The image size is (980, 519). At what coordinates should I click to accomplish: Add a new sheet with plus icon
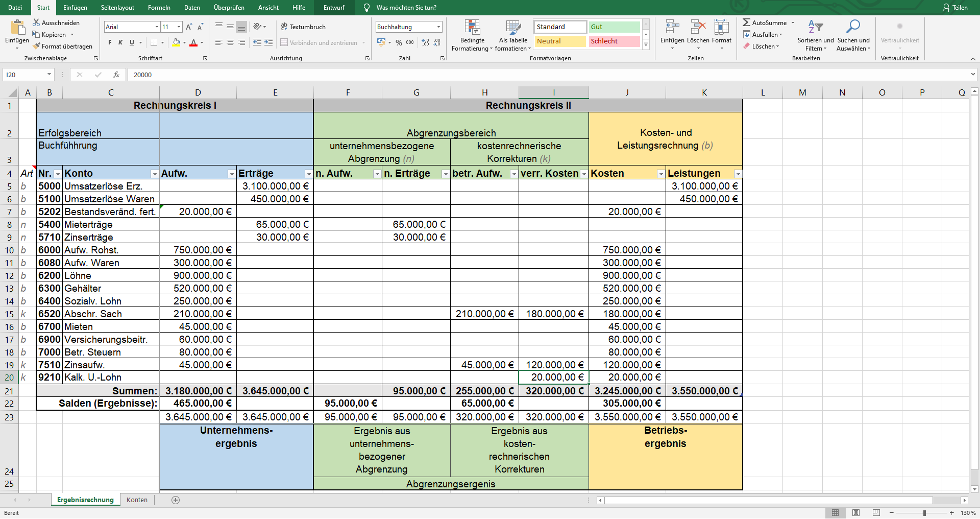tap(176, 500)
